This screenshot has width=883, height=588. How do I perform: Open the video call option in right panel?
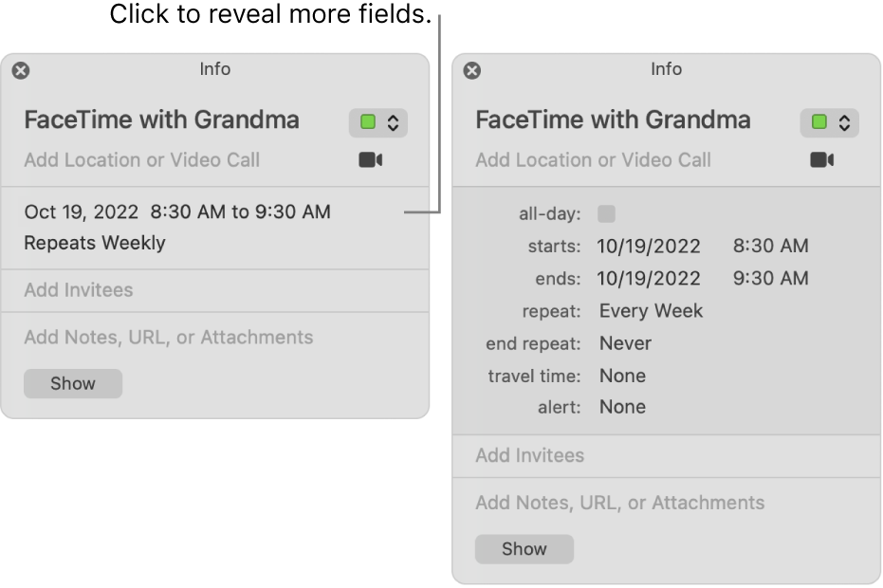pos(821,159)
